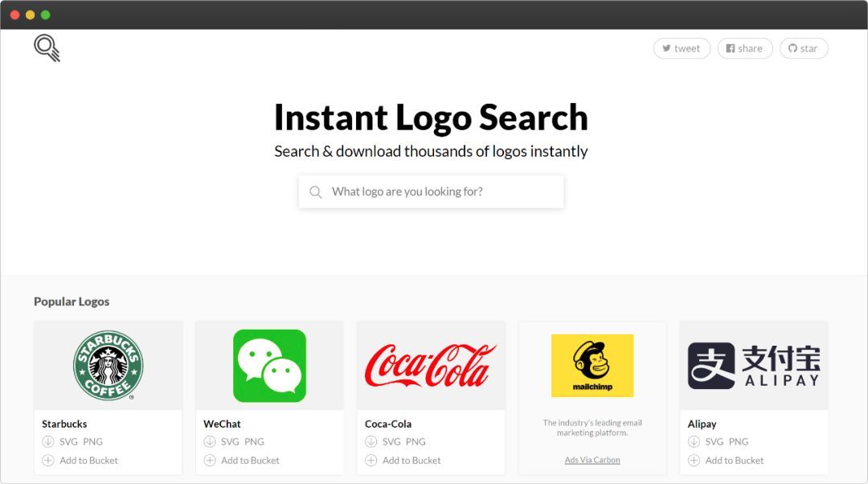This screenshot has width=868, height=484.
Task: Click the green maximize window button
Action: tap(45, 15)
